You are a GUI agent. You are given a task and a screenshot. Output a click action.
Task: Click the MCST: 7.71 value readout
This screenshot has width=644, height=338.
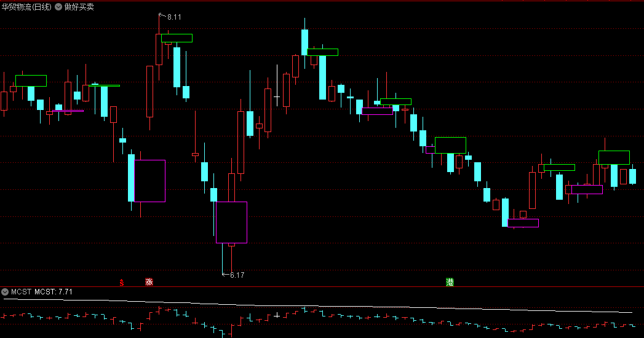click(54, 292)
